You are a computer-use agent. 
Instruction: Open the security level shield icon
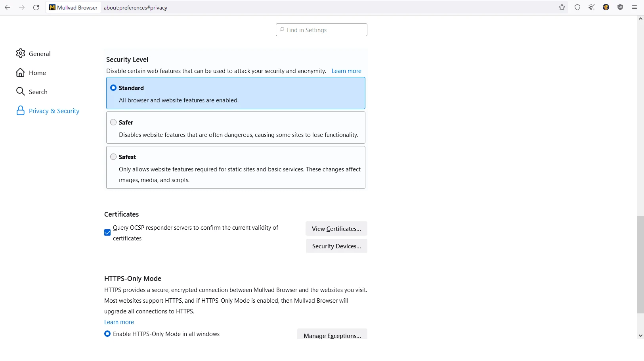click(x=577, y=8)
